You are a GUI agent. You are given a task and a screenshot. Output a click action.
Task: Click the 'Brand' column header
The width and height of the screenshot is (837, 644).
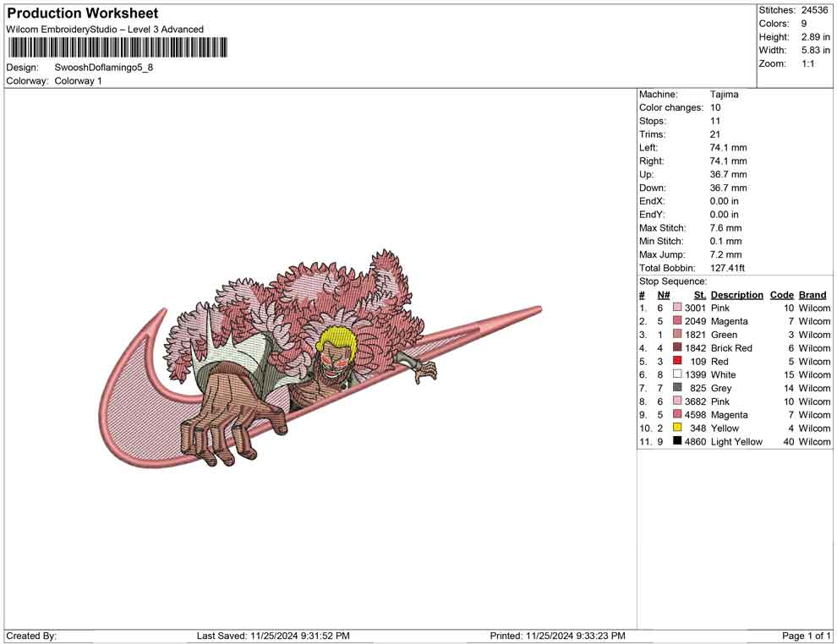[812, 295]
